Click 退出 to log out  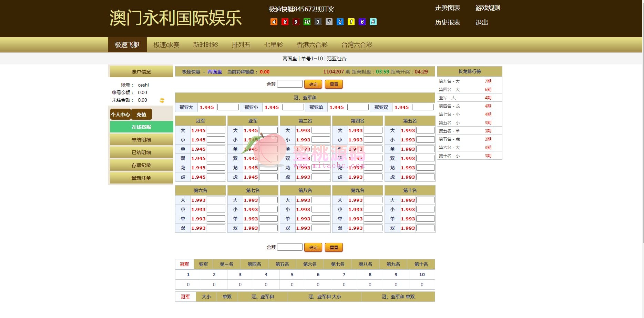click(481, 22)
